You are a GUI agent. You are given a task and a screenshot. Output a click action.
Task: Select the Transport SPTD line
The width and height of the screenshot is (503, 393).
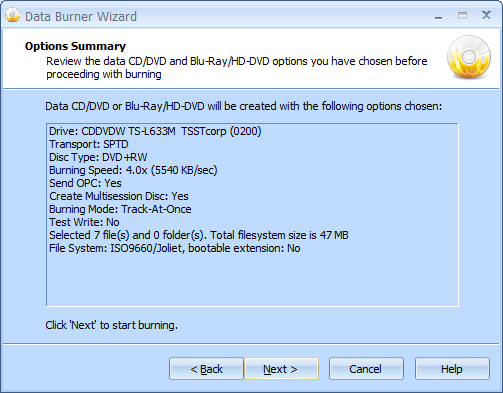(89, 144)
